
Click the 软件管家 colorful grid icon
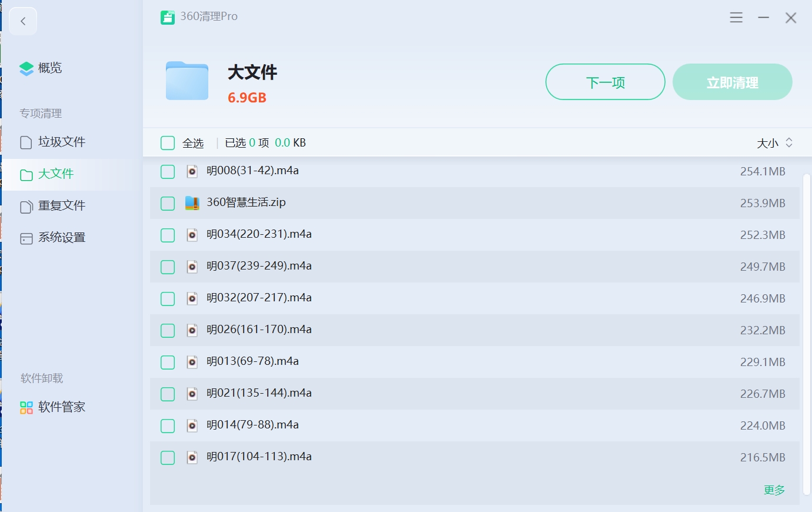(x=26, y=408)
